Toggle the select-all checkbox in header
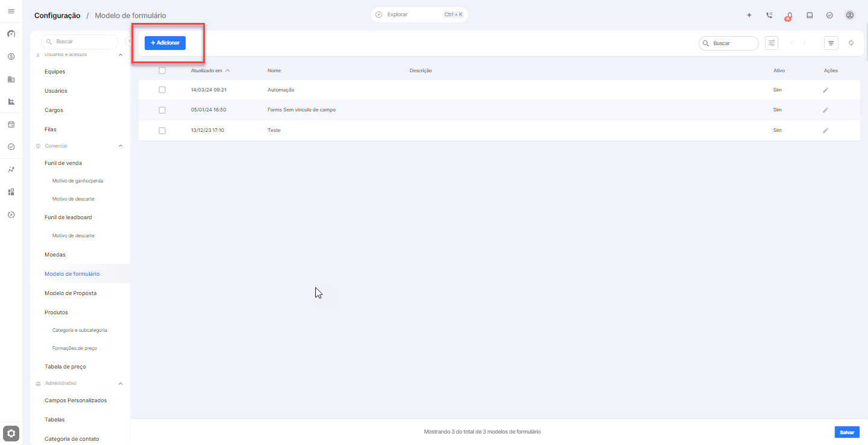This screenshot has width=868, height=445. 162,70
